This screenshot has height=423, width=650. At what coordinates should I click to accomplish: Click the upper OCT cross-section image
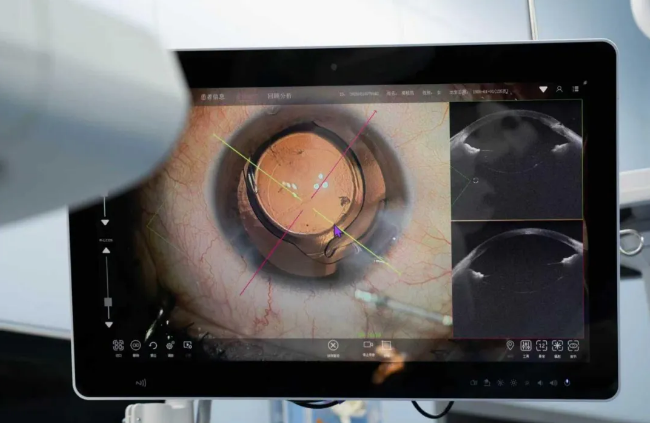click(x=517, y=160)
